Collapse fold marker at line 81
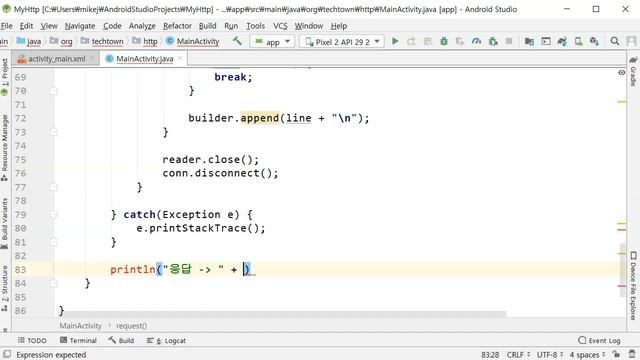The image size is (640, 360). pos(53,242)
